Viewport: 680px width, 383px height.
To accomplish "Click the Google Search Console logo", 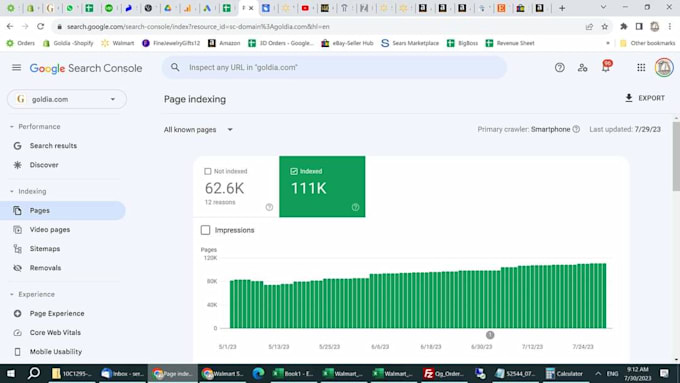I will click(x=86, y=68).
